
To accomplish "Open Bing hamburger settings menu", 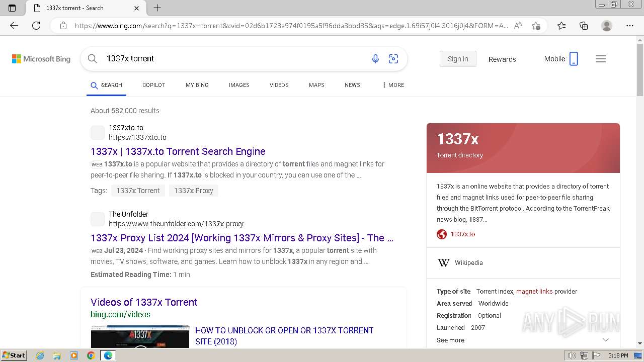I will [x=601, y=59].
